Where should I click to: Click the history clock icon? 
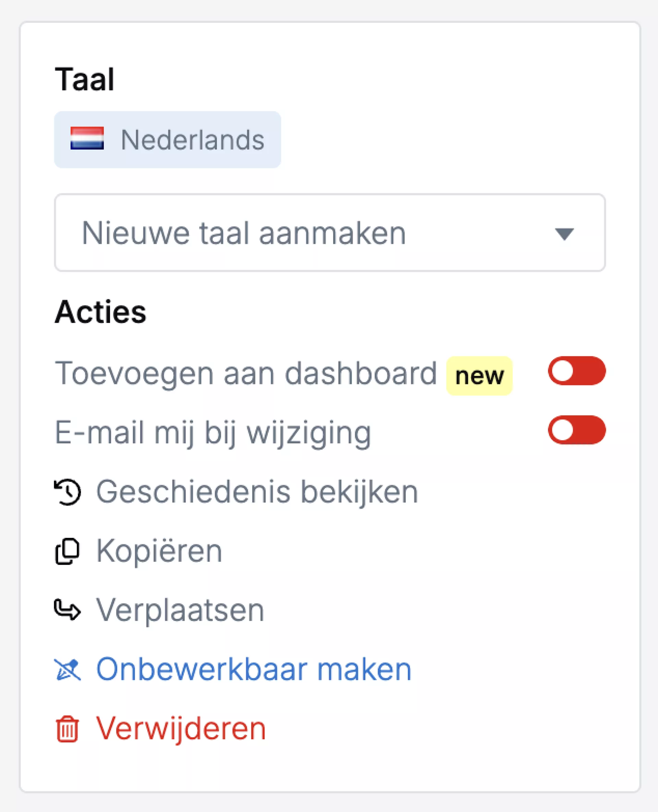[x=68, y=492]
